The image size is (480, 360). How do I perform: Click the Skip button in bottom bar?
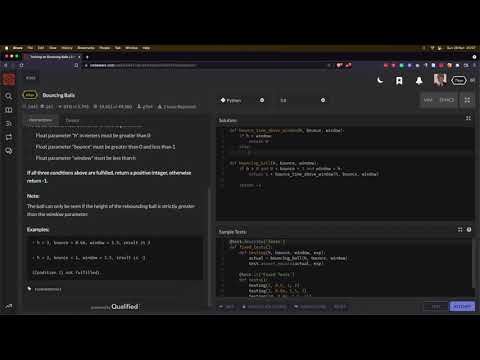227,307
